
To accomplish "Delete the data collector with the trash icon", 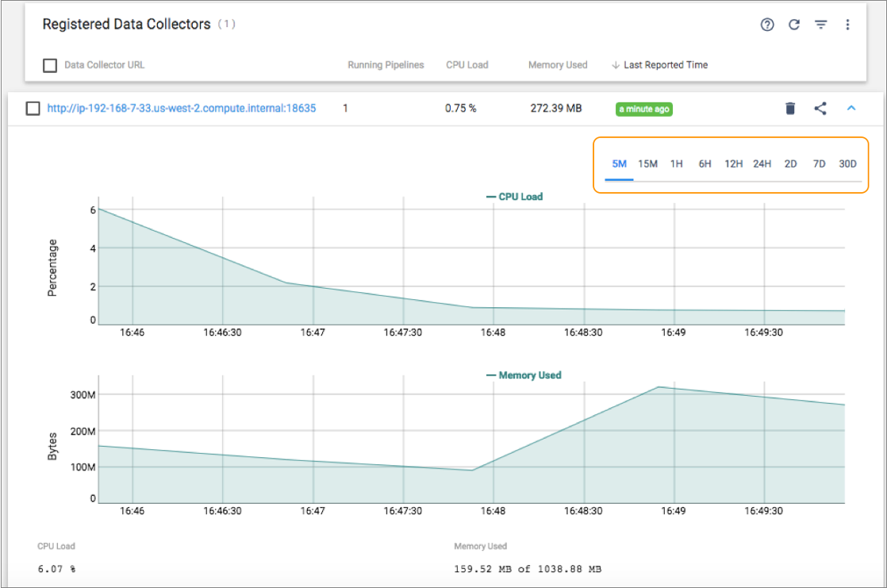I will (x=789, y=108).
